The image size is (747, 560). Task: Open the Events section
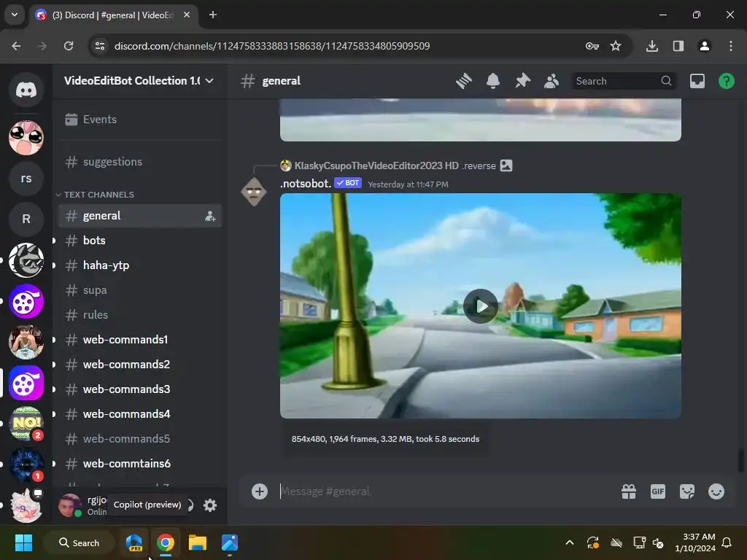139,120
